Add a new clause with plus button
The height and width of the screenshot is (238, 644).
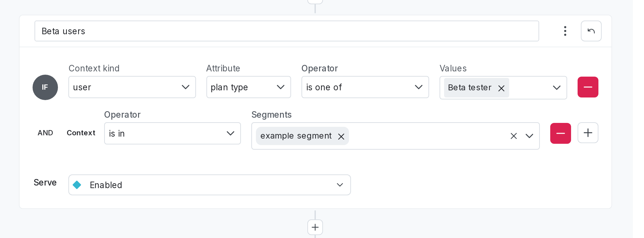(588, 133)
